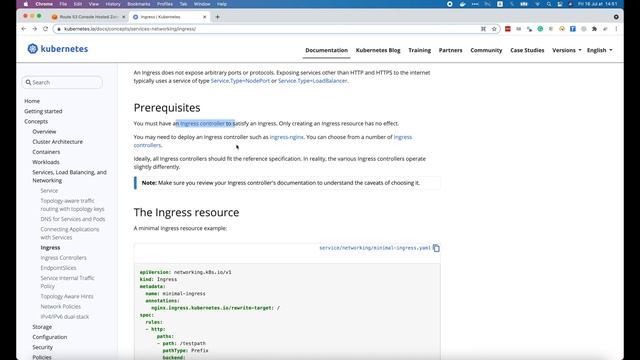Open Topology Aware Hints
This screenshot has width=640, height=360.
point(67,296)
